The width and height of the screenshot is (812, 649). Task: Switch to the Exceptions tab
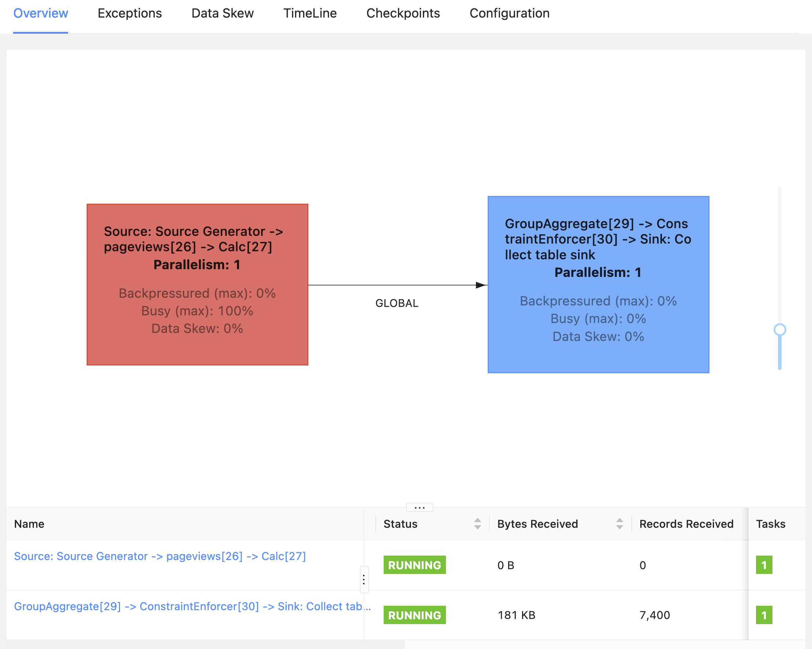click(130, 14)
